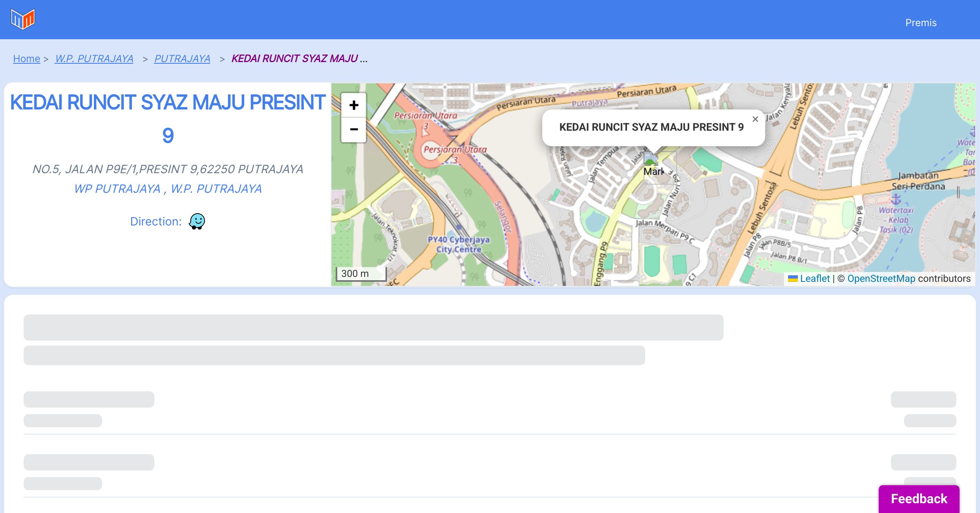Go to Home breadcrumb
The width and height of the screenshot is (980, 513).
tap(27, 59)
